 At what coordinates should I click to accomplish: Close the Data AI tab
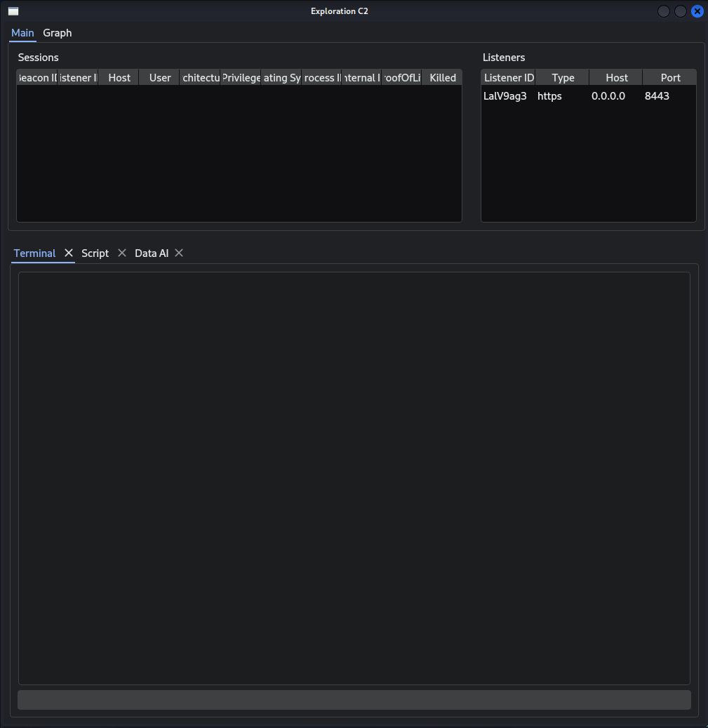coord(179,253)
